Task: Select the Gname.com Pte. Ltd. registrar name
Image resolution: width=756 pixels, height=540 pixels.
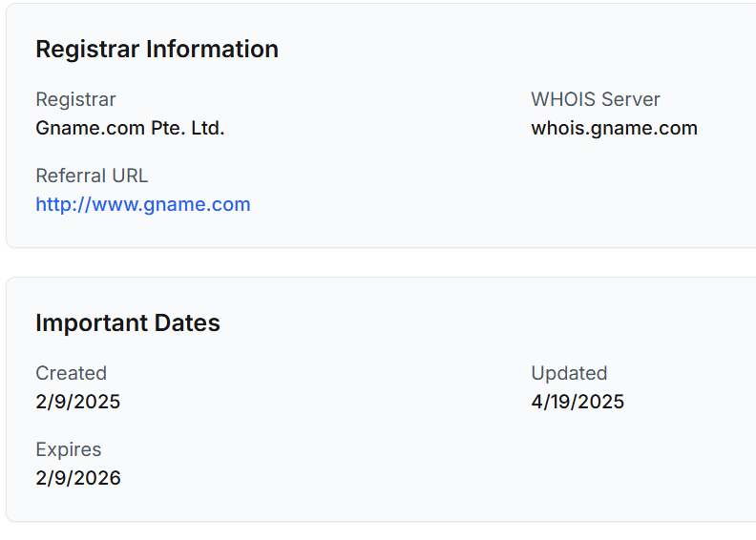Action: click(130, 128)
